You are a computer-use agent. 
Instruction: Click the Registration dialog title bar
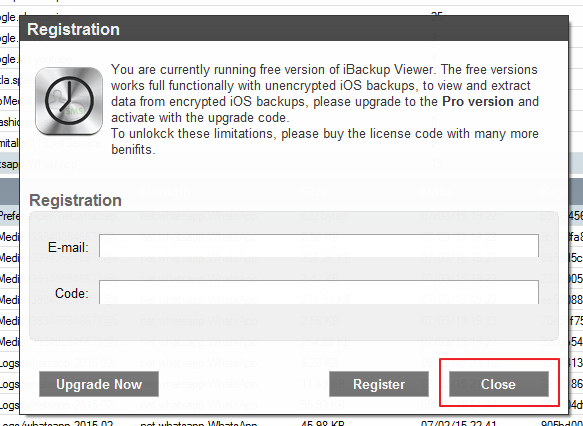(x=294, y=29)
